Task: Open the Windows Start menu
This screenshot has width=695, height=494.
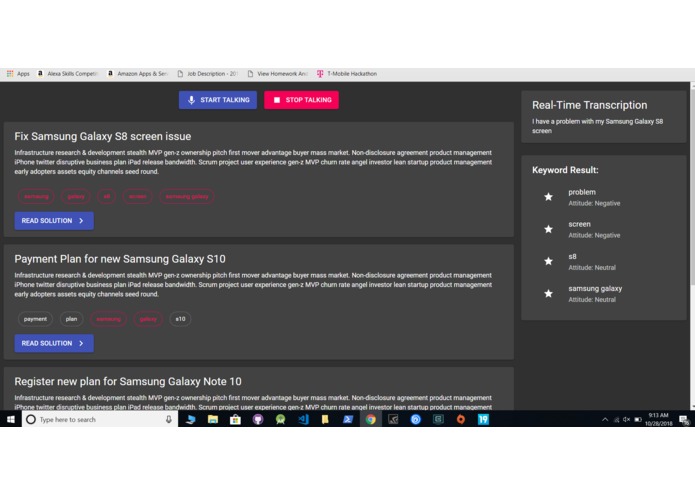Action: pyautogui.click(x=11, y=419)
